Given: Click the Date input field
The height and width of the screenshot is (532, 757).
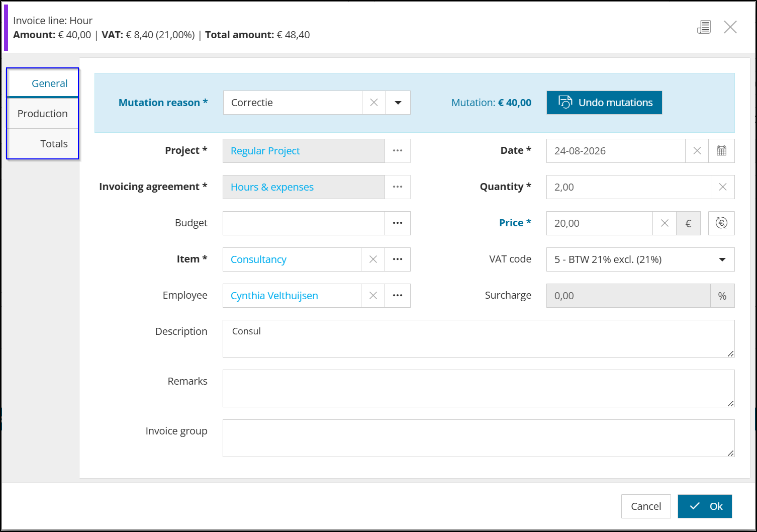Looking at the screenshot, I should [616, 151].
